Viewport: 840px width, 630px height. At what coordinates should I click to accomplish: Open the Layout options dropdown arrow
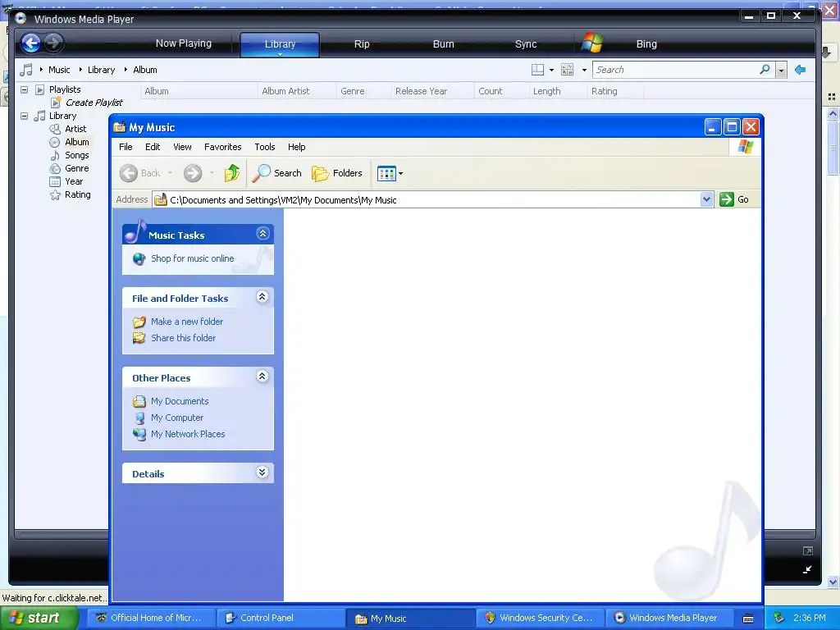coord(551,71)
